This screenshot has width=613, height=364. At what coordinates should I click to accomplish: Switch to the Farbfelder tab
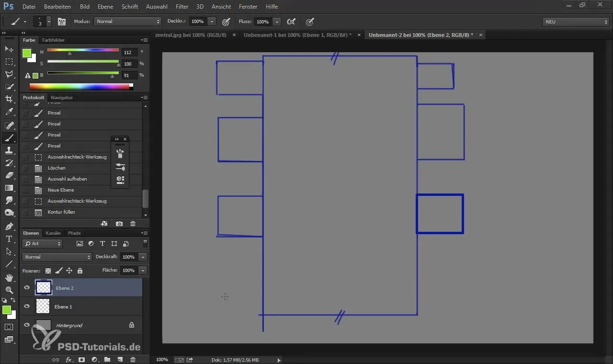coord(53,40)
